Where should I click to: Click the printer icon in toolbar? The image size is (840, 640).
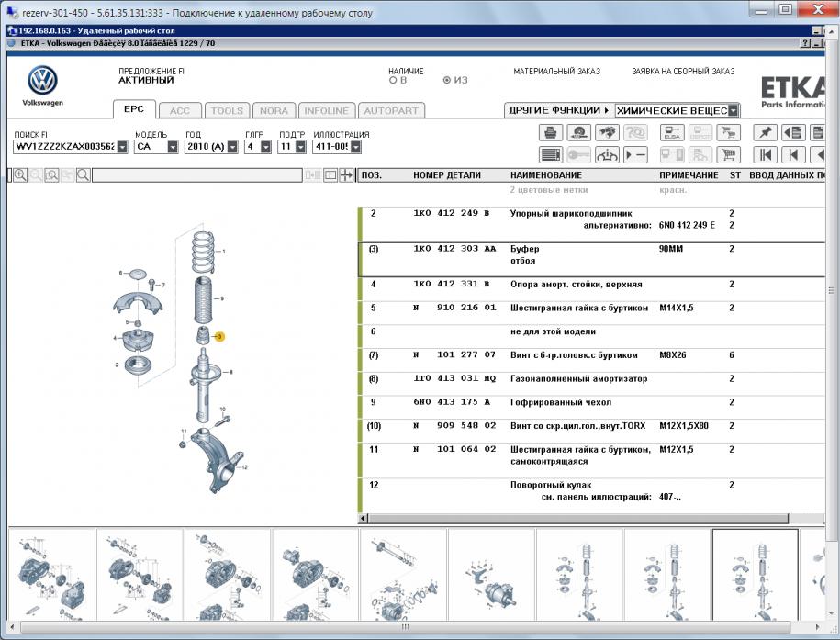(550, 132)
